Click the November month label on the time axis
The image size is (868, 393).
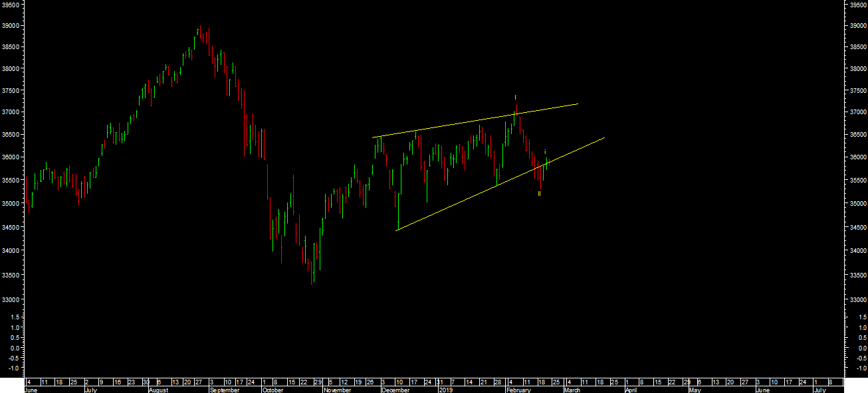(x=338, y=390)
